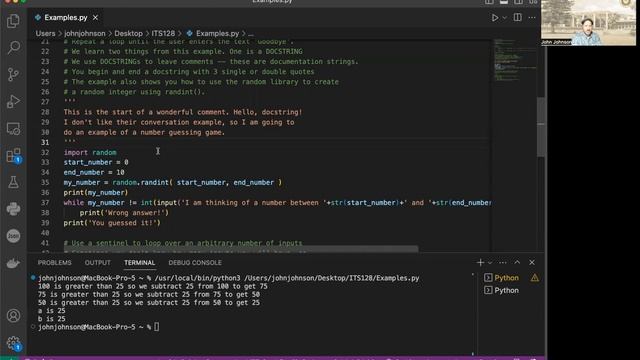Click the print('You guessed it!') line
This screenshot has height=360, width=640.
[x=112, y=223]
